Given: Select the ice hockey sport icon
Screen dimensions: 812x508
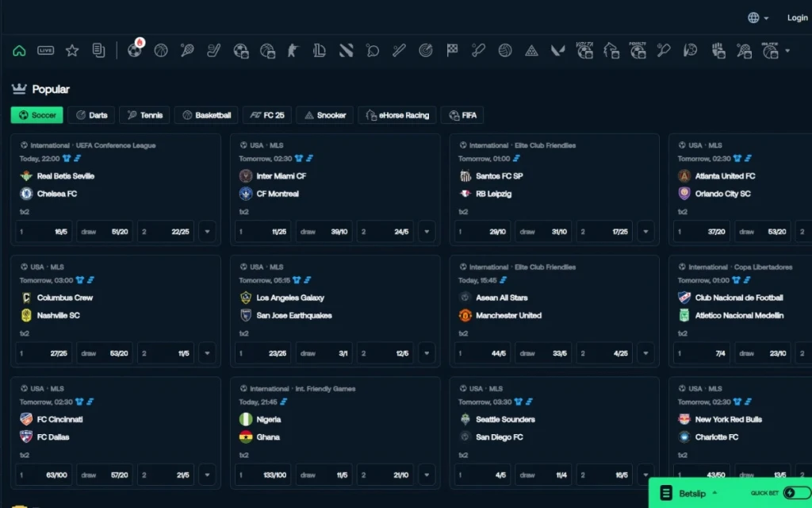Looking at the screenshot, I should pos(213,50).
